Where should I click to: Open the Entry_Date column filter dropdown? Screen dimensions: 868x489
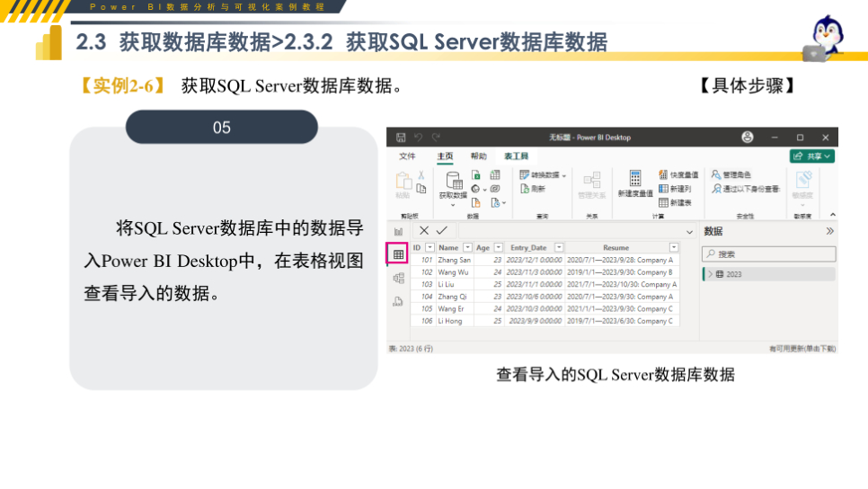tap(559, 247)
